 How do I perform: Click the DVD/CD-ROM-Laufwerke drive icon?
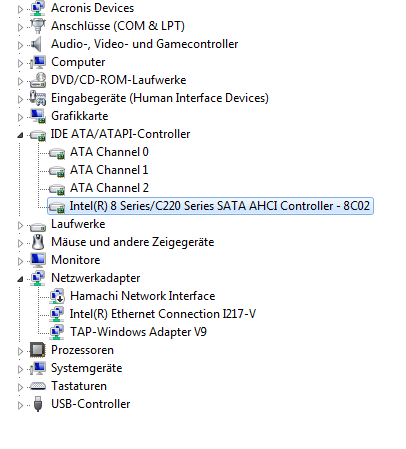38,80
